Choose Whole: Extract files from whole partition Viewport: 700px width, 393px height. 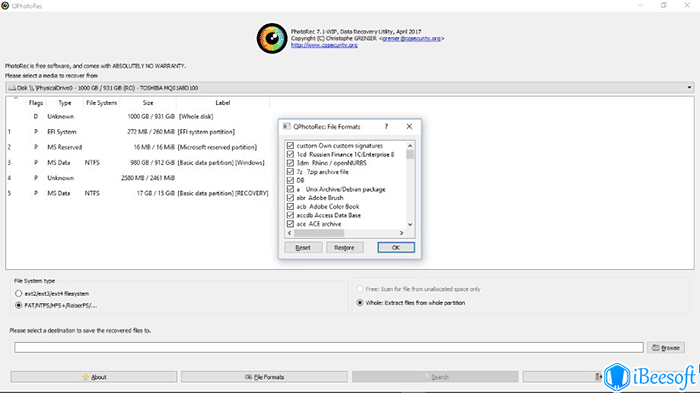click(x=360, y=303)
